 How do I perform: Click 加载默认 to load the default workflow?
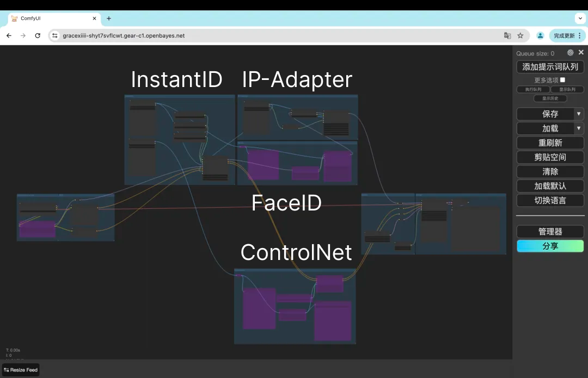point(550,186)
